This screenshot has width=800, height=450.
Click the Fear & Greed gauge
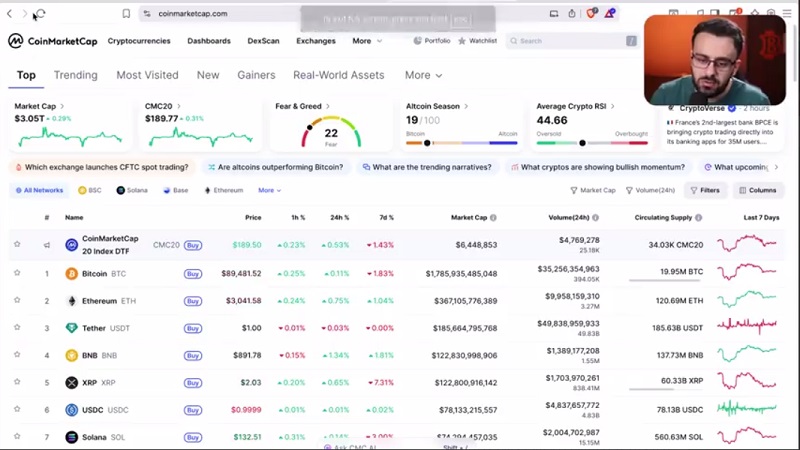coord(330,132)
